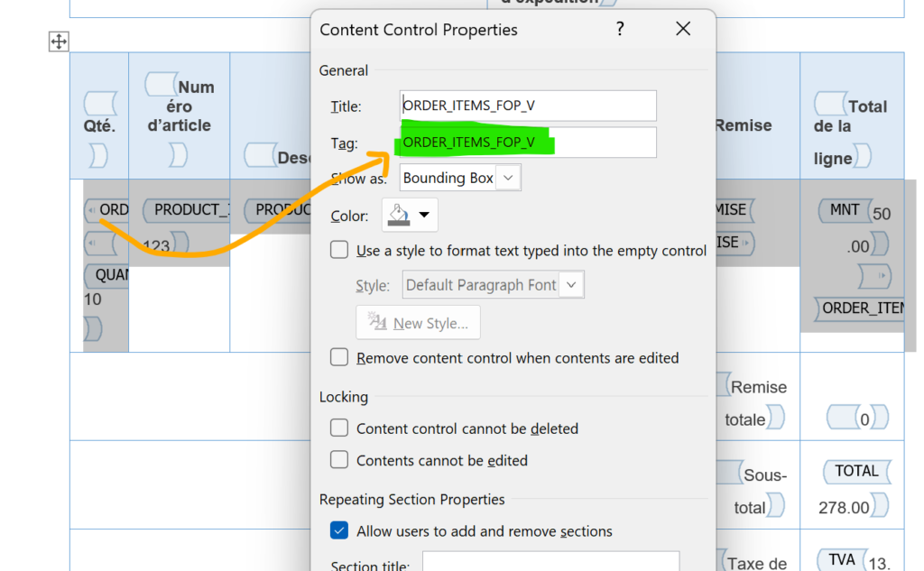This screenshot has height=571, width=924.
Task: Close the Content Control Properties dialog
Action: [x=683, y=29]
